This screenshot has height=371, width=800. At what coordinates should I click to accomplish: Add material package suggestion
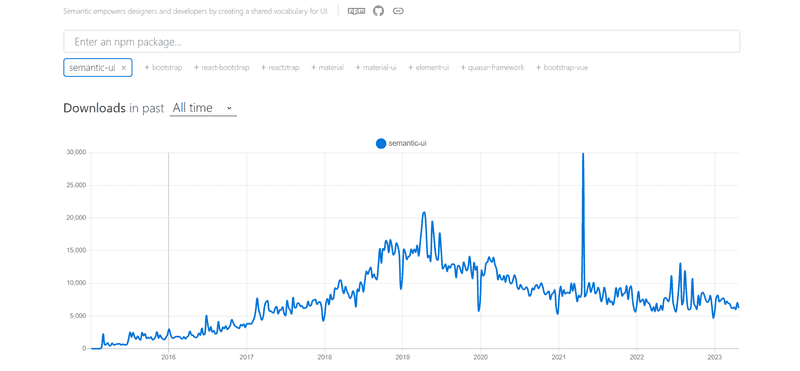[327, 67]
